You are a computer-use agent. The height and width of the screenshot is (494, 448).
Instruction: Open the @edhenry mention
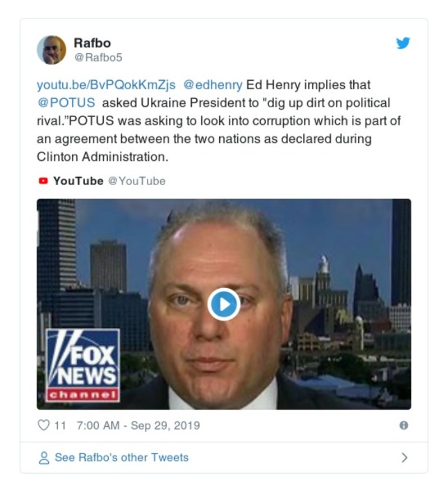[213, 85]
